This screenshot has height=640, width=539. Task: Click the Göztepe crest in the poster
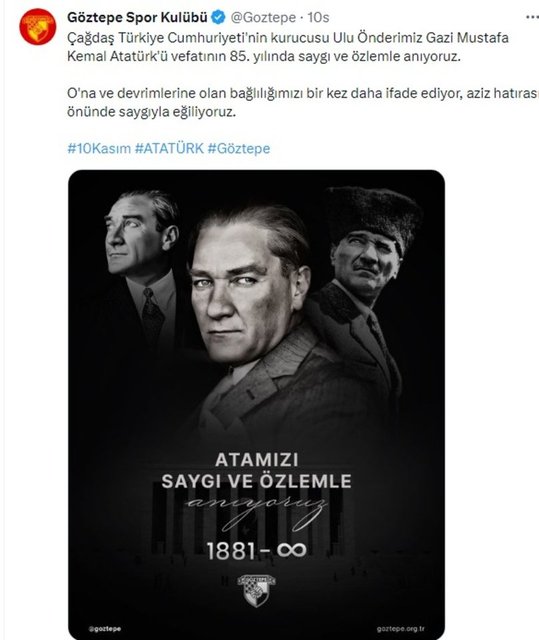pos(256,590)
